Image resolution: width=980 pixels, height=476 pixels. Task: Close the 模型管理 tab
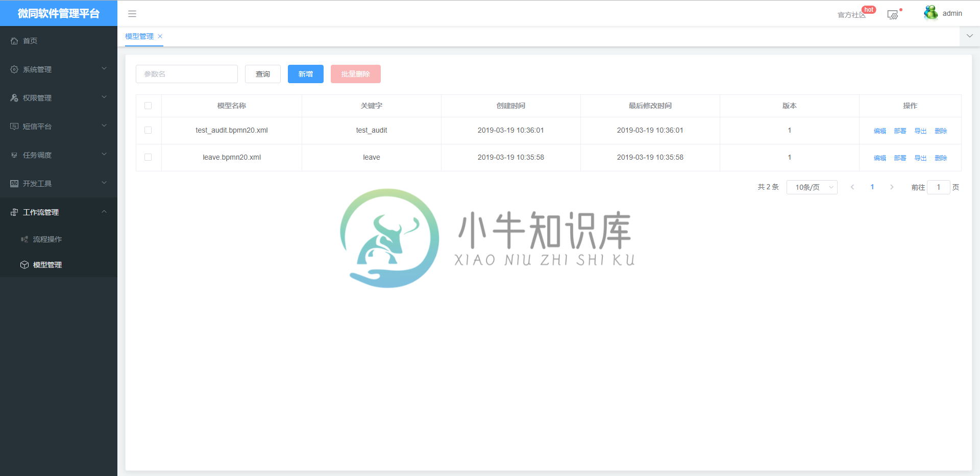pyautogui.click(x=160, y=36)
